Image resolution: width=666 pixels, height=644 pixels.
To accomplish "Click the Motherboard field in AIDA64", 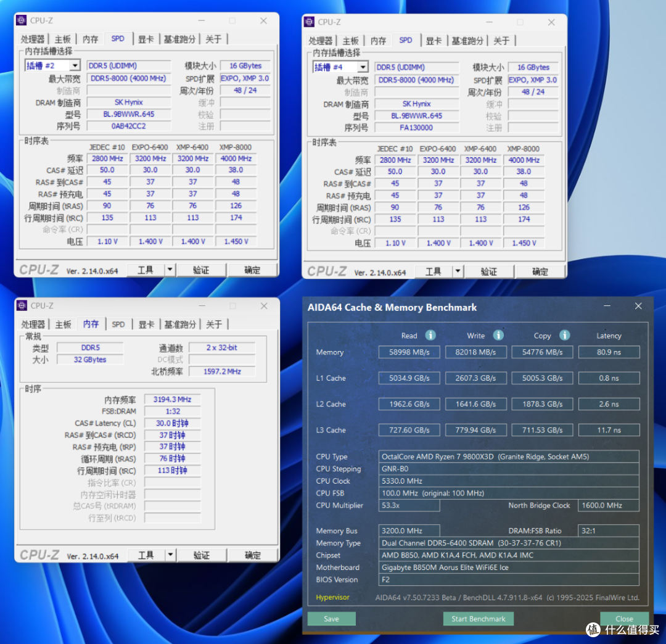I will coord(509,567).
